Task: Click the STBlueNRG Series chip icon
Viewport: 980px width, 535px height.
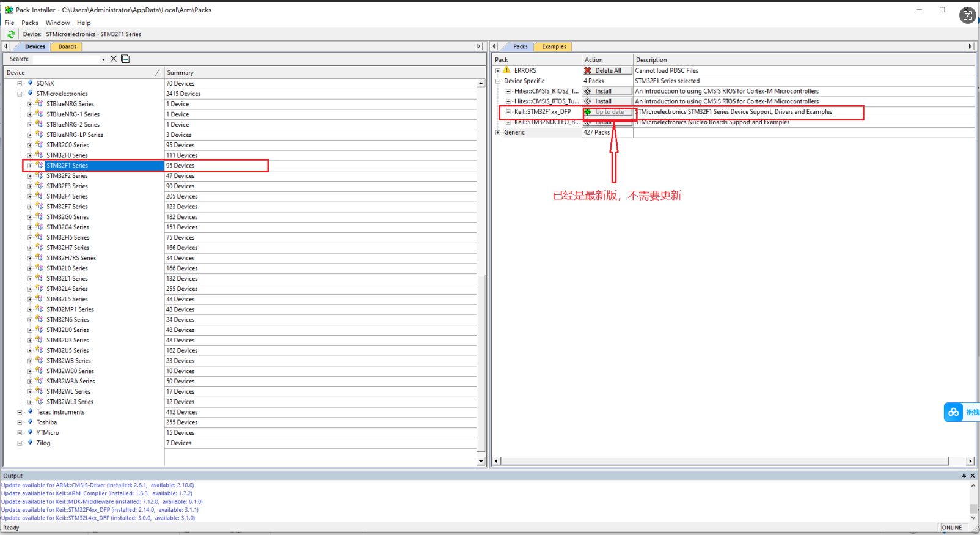Action: point(39,103)
